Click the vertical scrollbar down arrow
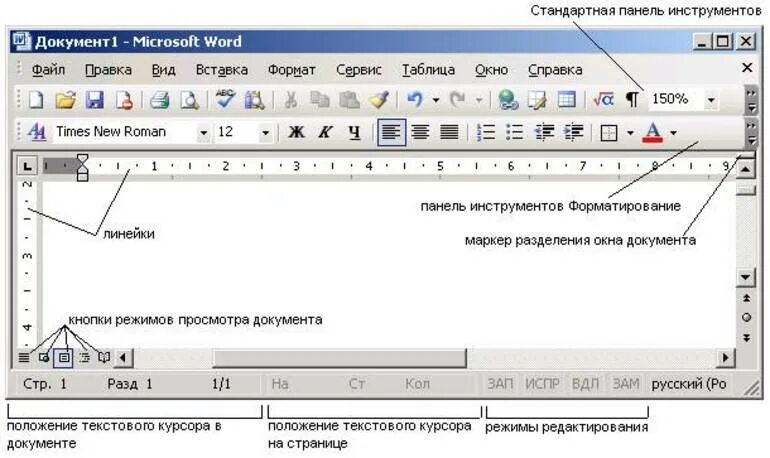Viewport: 770px width, 458px height. point(745,277)
